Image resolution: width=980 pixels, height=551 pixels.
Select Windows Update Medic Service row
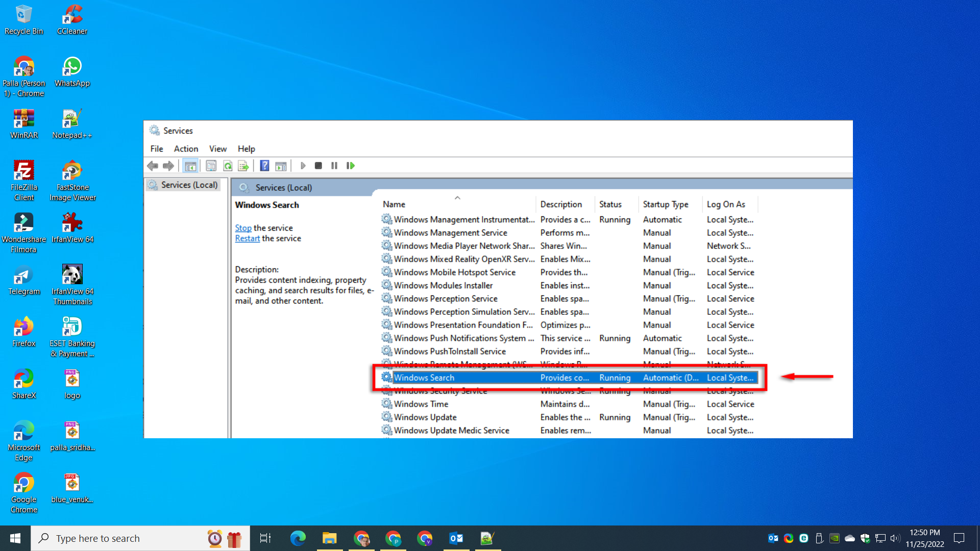pyautogui.click(x=569, y=431)
